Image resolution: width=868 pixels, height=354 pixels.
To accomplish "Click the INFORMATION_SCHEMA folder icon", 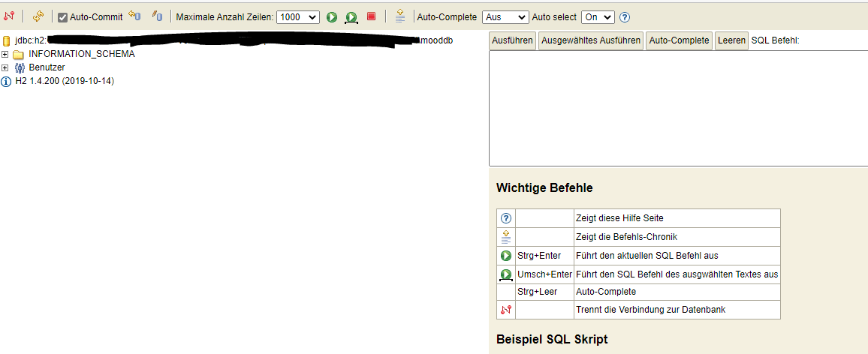I will click(18, 54).
